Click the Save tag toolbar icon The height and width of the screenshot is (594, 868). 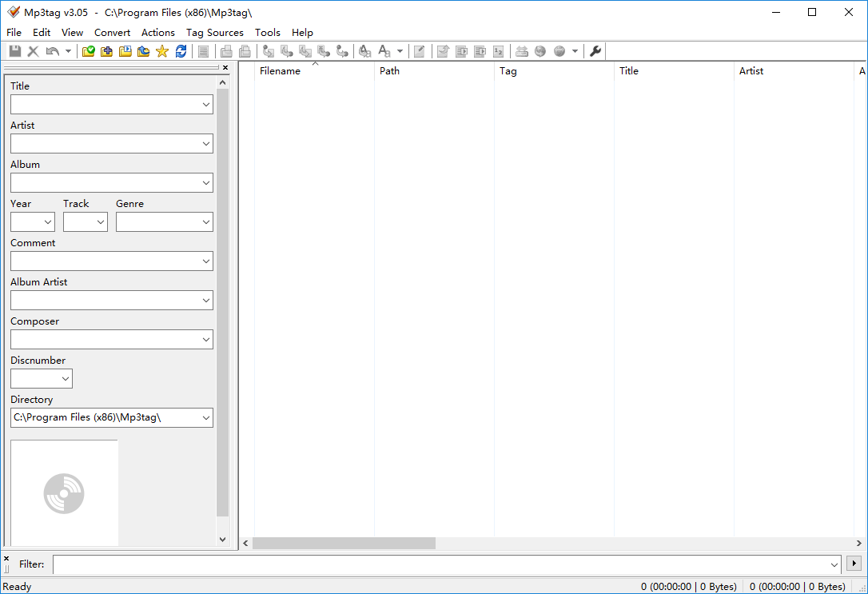click(15, 51)
